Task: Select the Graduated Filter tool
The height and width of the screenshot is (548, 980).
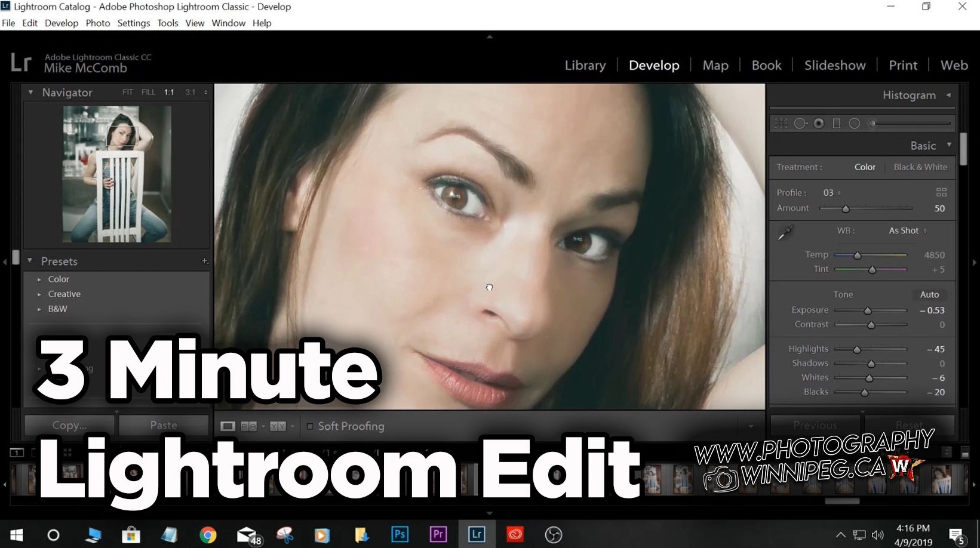Action: click(x=836, y=124)
